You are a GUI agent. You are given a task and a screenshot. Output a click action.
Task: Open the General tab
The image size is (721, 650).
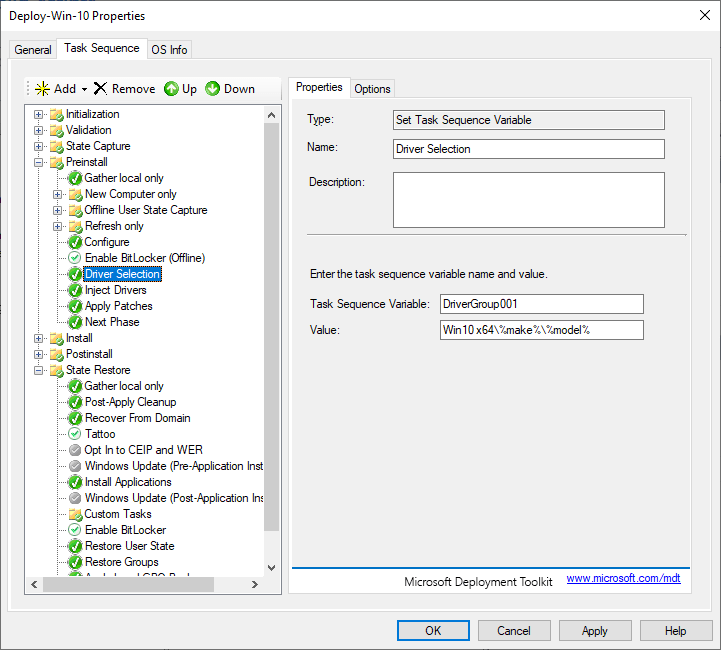(x=33, y=50)
